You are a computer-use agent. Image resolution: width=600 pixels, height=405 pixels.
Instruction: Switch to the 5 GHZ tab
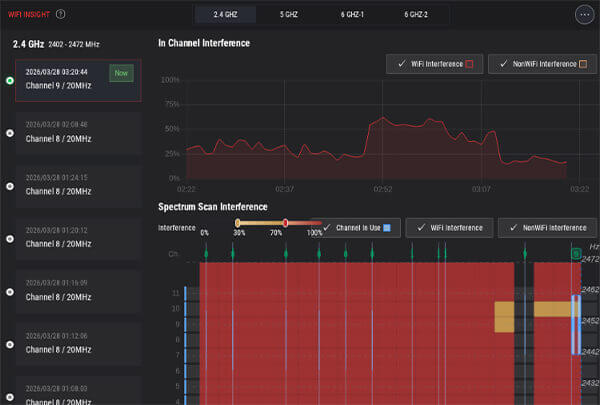289,15
